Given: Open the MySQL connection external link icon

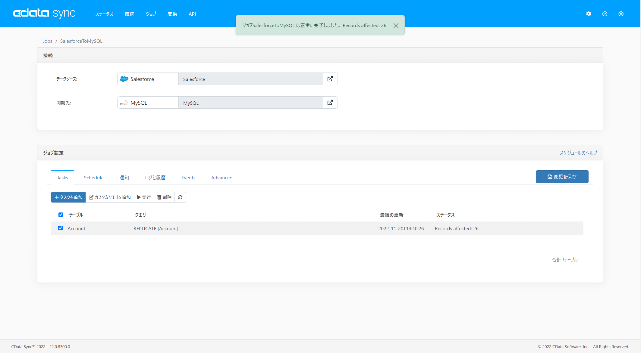Looking at the screenshot, I should 330,103.
